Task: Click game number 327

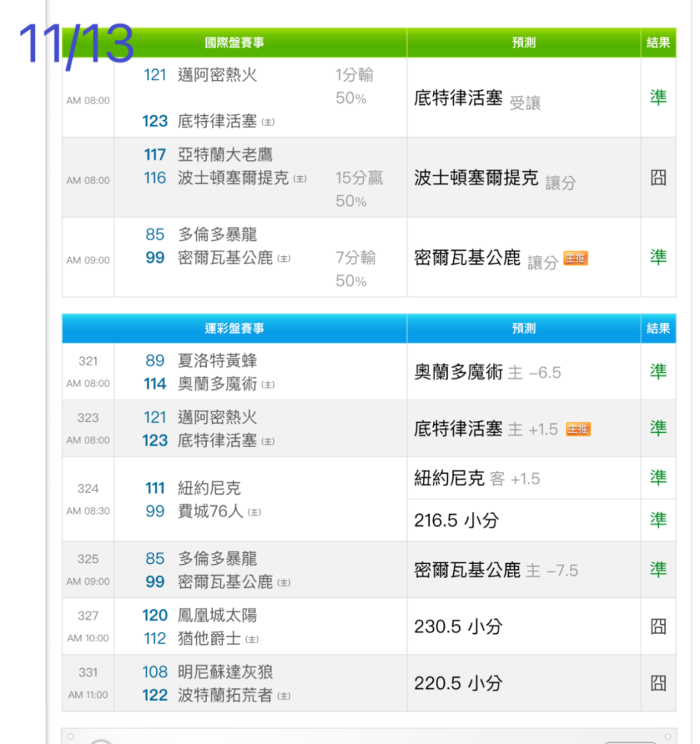Action: pyautogui.click(x=88, y=616)
